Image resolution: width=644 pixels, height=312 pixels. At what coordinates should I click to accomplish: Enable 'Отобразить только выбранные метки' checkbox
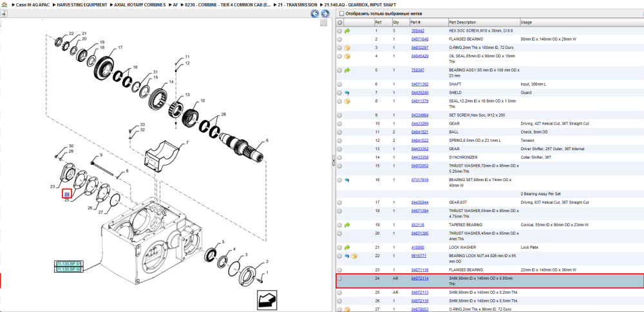[x=341, y=14]
